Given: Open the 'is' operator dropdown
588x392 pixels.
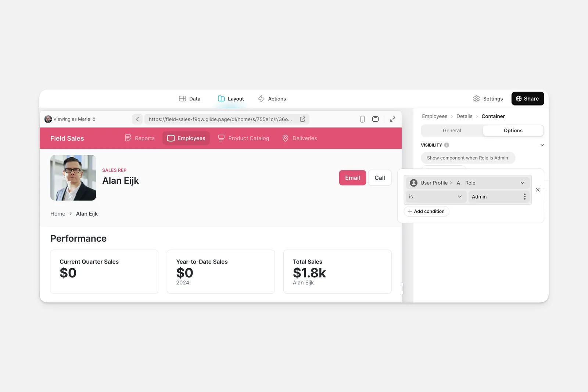Looking at the screenshot, I should click(435, 197).
